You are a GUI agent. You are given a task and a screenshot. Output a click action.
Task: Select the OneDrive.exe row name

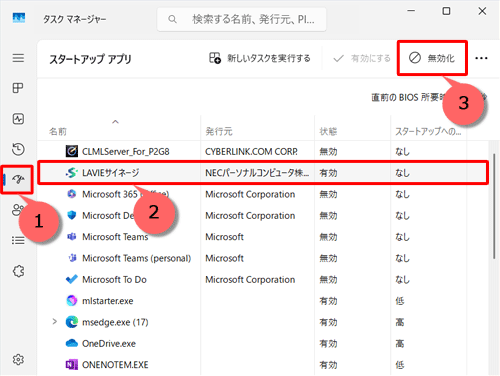pos(109,343)
